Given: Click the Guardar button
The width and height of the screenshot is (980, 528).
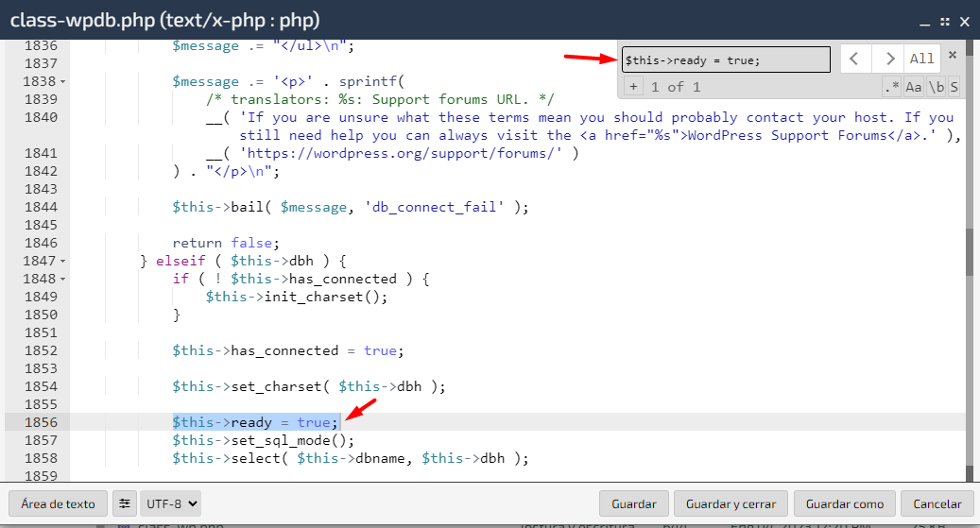Looking at the screenshot, I should click(634, 503).
